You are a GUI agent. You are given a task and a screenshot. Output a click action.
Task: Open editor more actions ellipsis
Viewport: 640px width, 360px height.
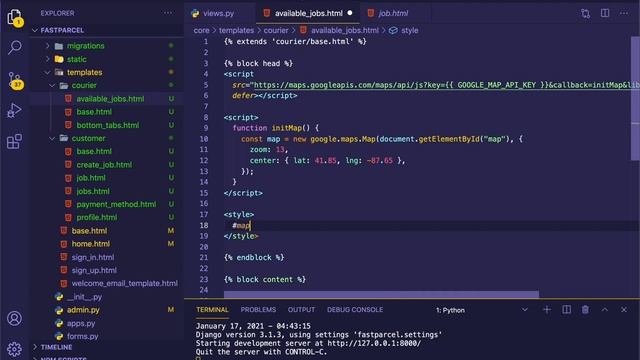[624, 13]
